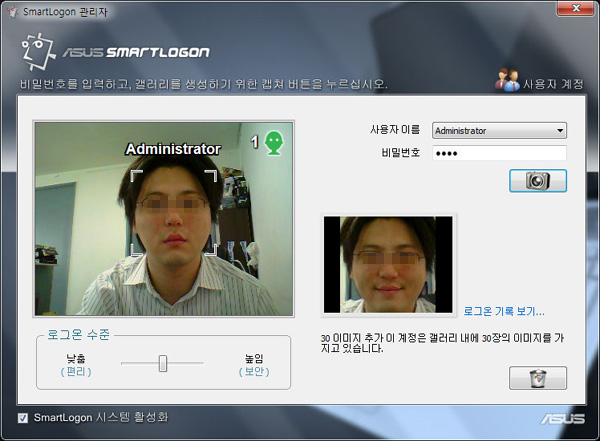Screen dimensions: 600x441
Task: Click the 낮춤 (편리) slider label
Action: [76, 365]
